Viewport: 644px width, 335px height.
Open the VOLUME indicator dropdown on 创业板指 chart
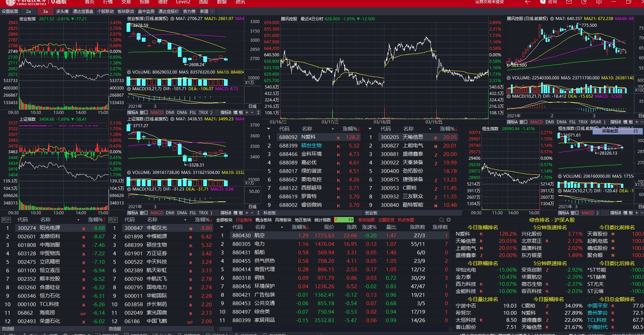point(129,72)
